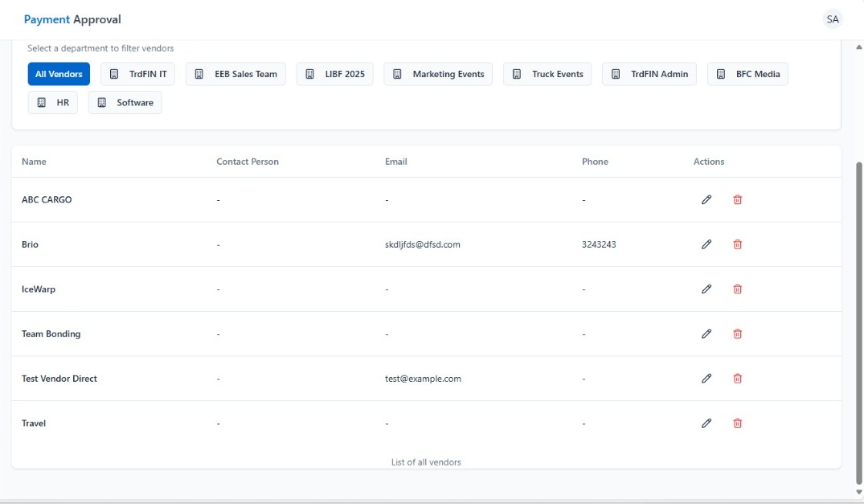
Task: Delete the Brio vendor with trash icon
Action: 737,244
